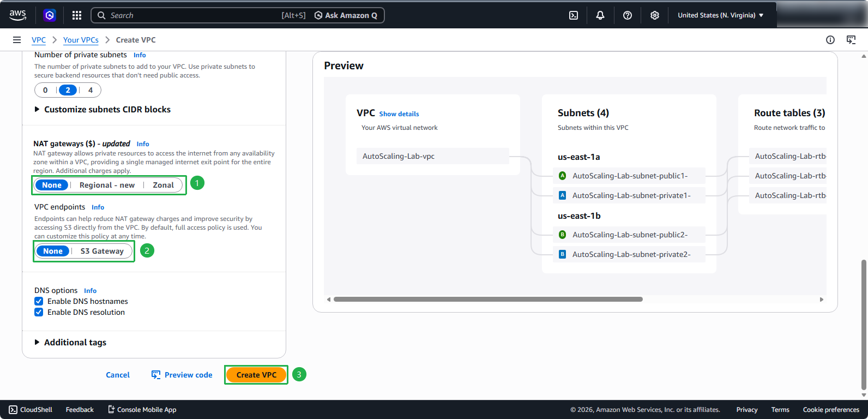Expand Customize subnets CIDR blocks
Image resolution: width=868 pixels, height=419 pixels.
pos(103,110)
